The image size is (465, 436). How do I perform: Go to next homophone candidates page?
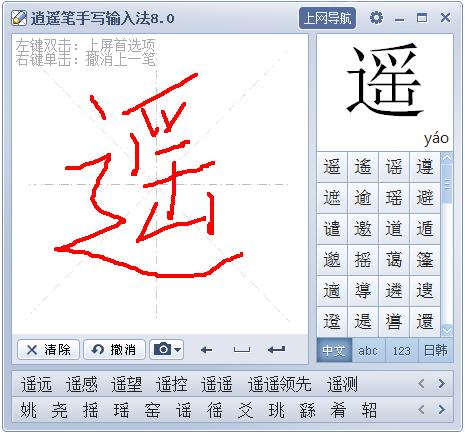442,410
